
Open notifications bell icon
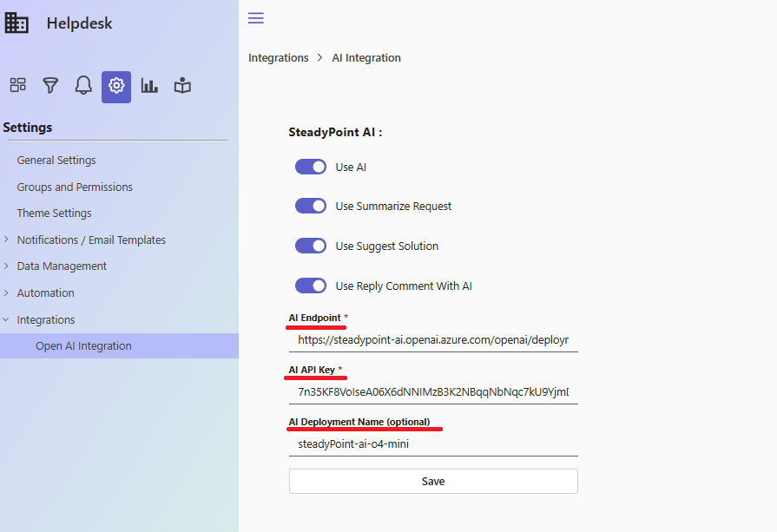pos(83,85)
